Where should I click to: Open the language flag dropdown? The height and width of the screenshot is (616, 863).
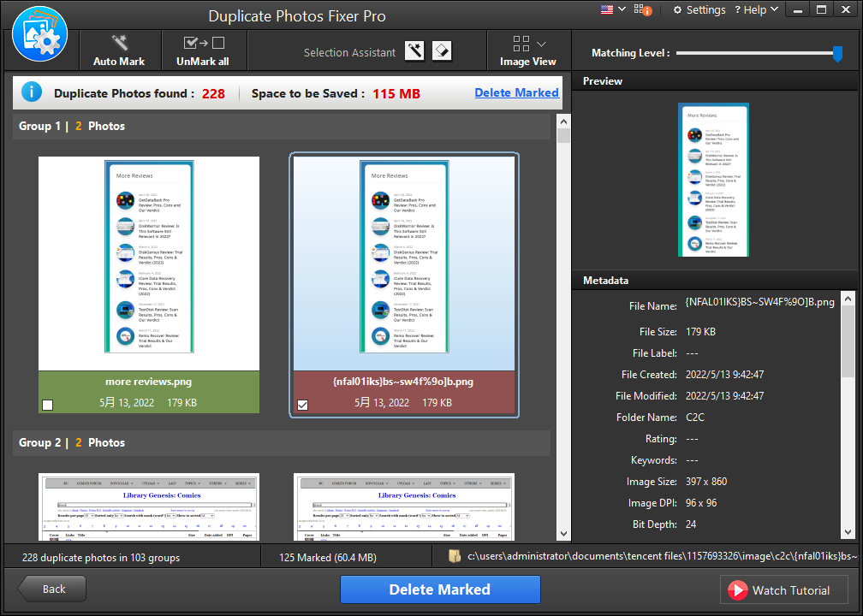(610, 9)
